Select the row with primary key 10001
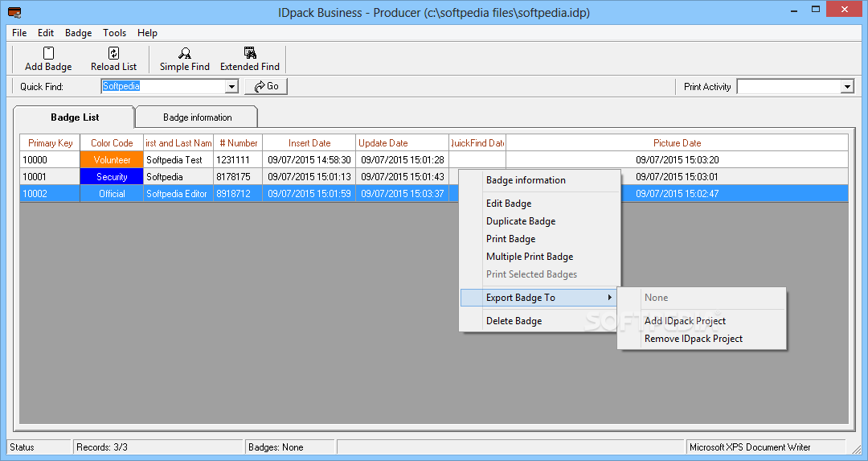Screen dimensions: 868x461 tap(50, 177)
